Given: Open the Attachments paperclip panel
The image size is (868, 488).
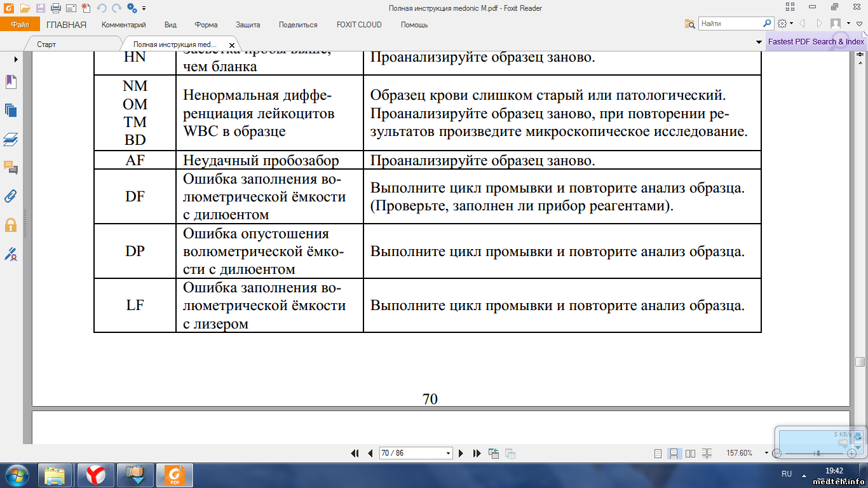Looking at the screenshot, I should [x=11, y=196].
